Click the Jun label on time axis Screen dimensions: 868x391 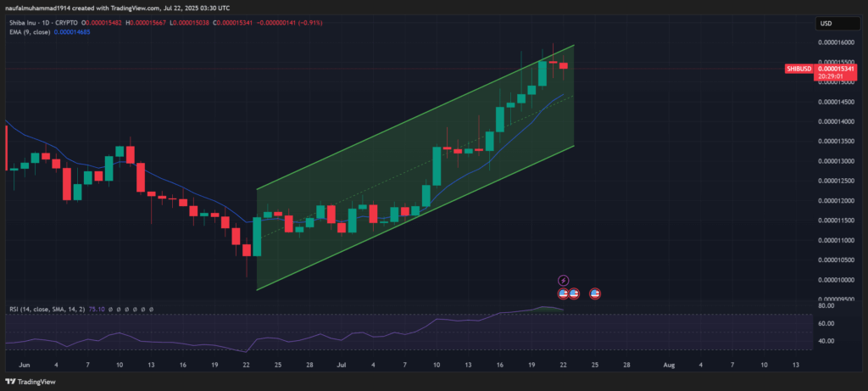pos(23,364)
